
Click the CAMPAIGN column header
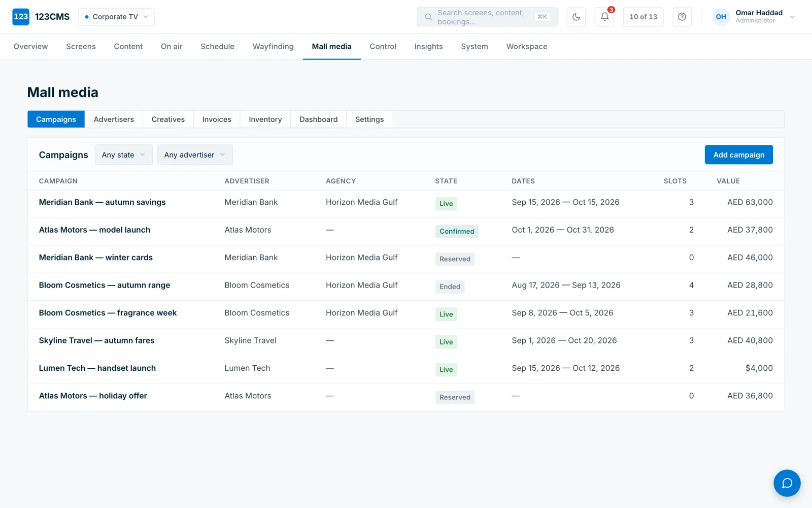click(58, 181)
